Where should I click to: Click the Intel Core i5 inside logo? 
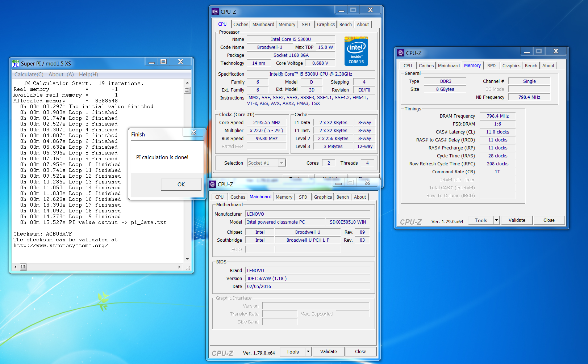click(x=356, y=51)
